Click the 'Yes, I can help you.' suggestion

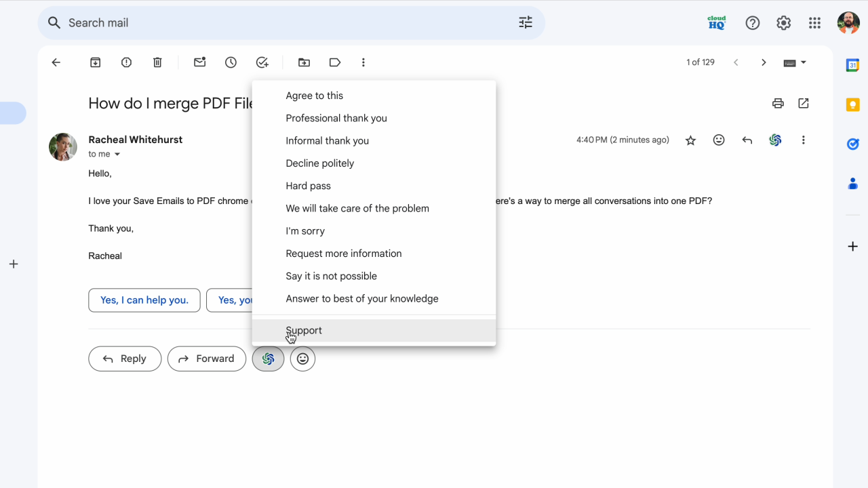point(144,300)
